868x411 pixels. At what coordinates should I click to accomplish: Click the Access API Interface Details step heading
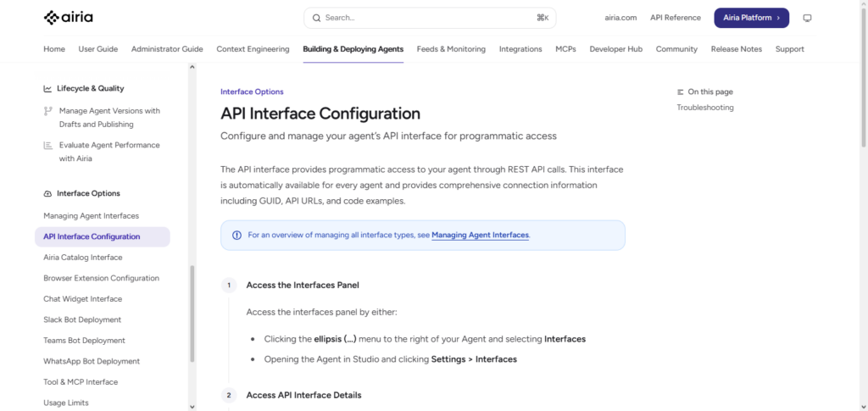tap(304, 396)
